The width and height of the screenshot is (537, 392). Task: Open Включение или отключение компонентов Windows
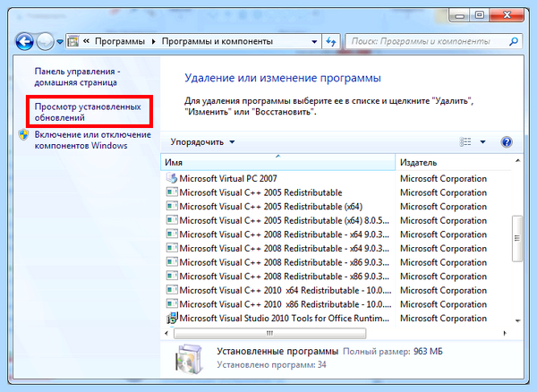pyautogui.click(x=93, y=140)
